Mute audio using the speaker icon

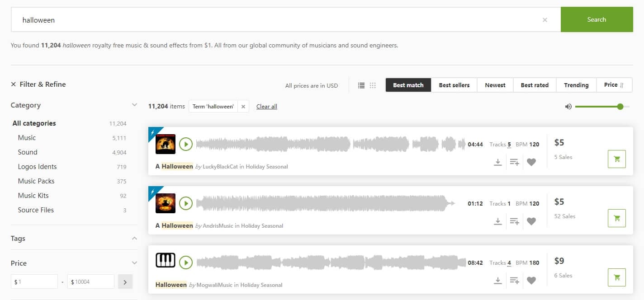(568, 107)
